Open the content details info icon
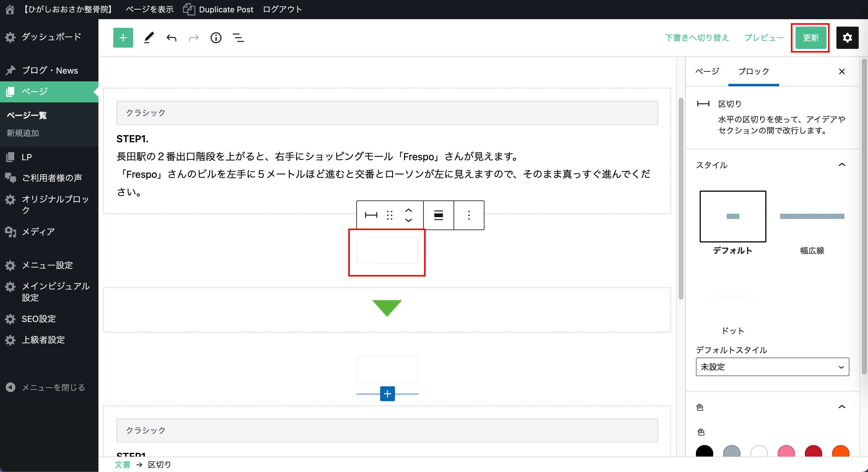The image size is (868, 472). (216, 38)
